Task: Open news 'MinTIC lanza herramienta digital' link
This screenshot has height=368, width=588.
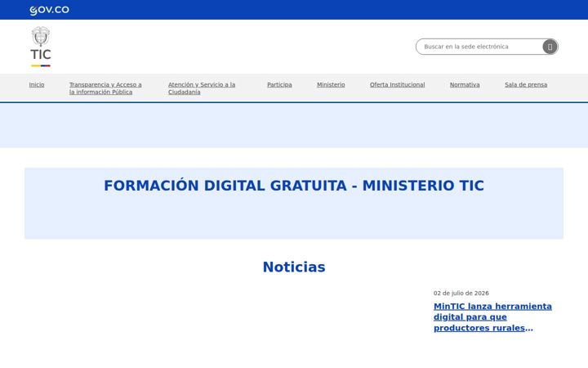Action: coord(492,317)
